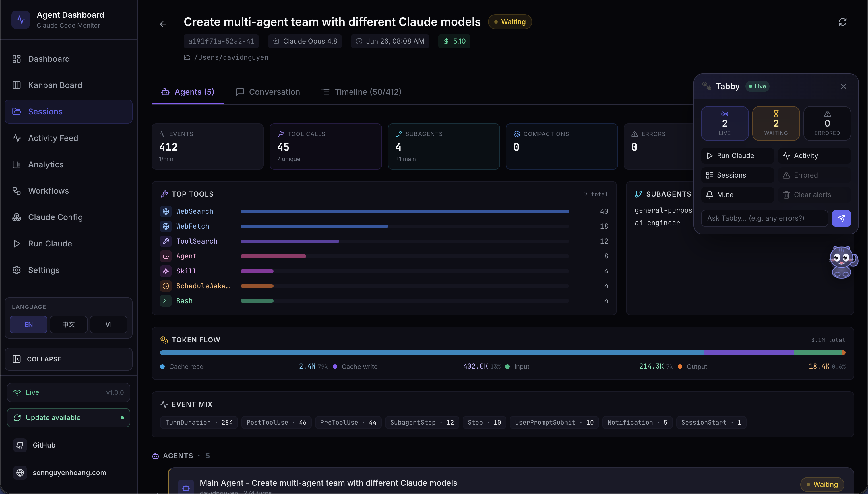The image size is (868, 494).
Task: Click the globe icon beside sonnguyenhoang.com
Action: 20,472
